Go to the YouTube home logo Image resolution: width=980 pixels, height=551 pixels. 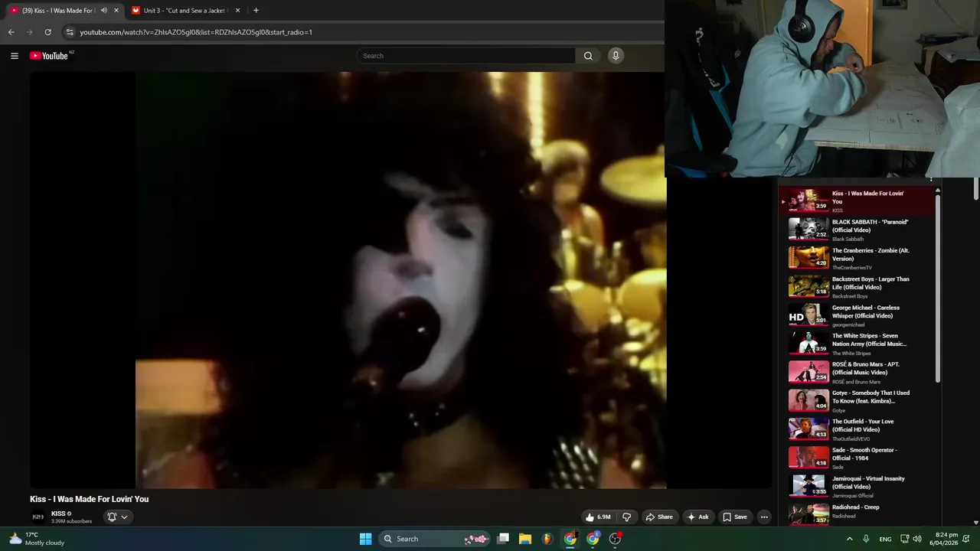coord(51,56)
